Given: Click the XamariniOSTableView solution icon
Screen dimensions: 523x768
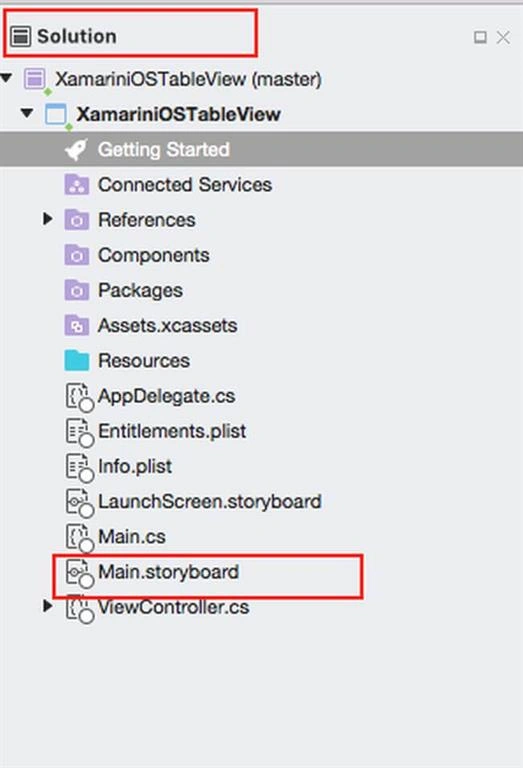Looking at the screenshot, I should [35, 79].
